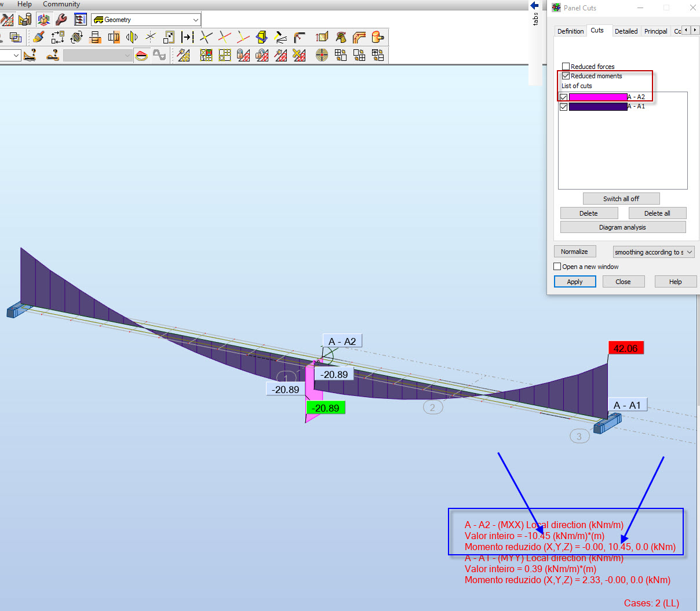Click the building and cylinder structure icon
The width and height of the screenshot is (700, 611).
pos(25,20)
